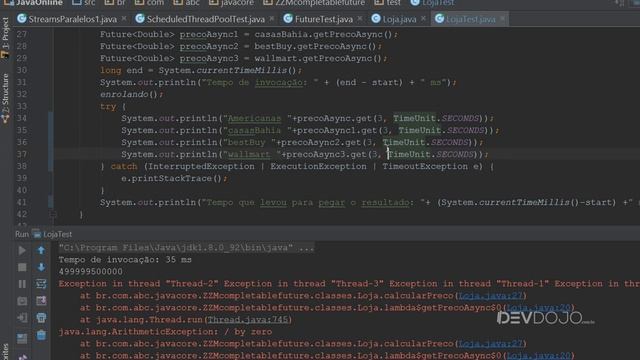Click the 'Tempo de invocação: 35 ms' output
640x360 pixels.
[x=125, y=260]
